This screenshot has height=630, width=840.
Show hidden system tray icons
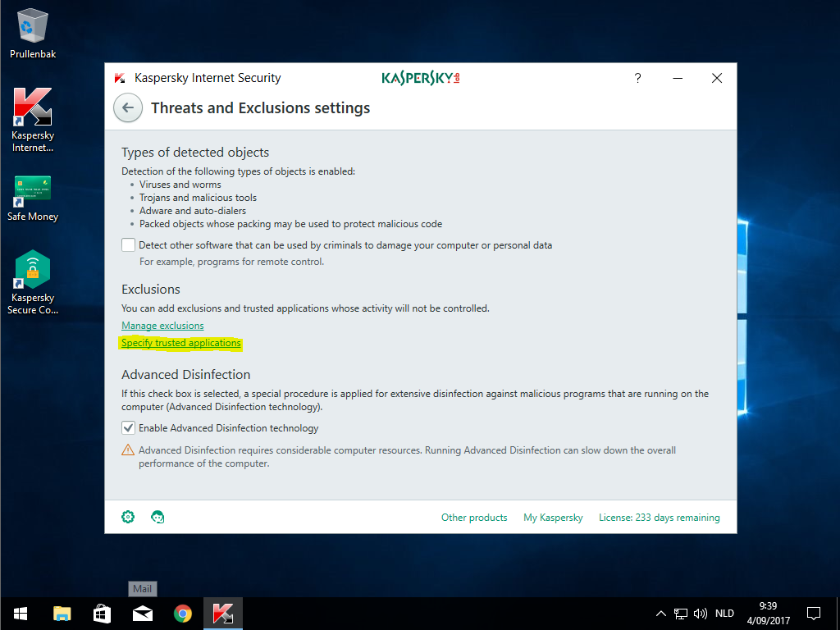[x=661, y=614]
